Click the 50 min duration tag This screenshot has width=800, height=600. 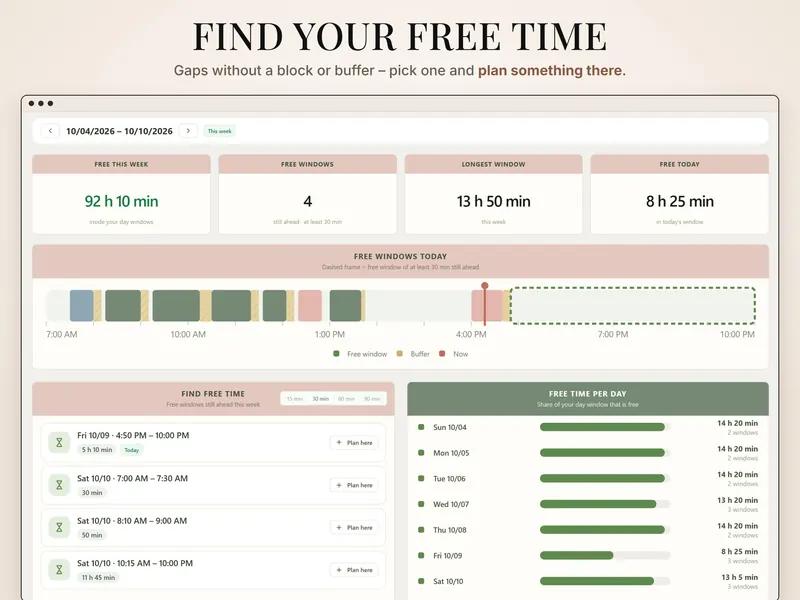(92, 535)
